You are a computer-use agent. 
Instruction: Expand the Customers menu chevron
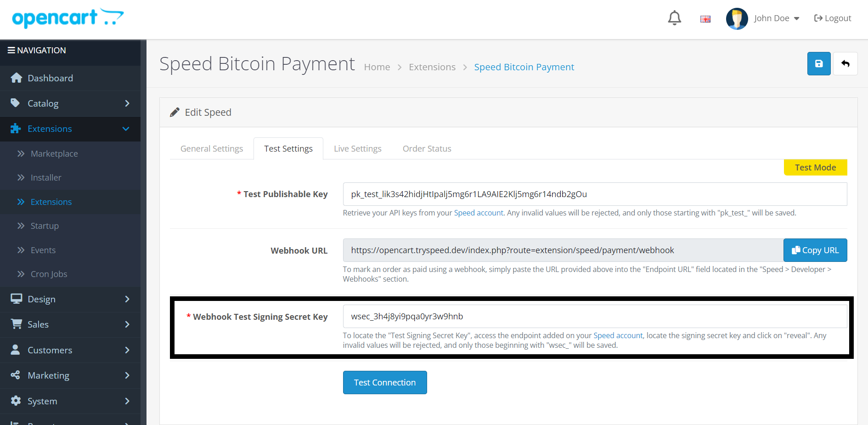[x=127, y=350]
